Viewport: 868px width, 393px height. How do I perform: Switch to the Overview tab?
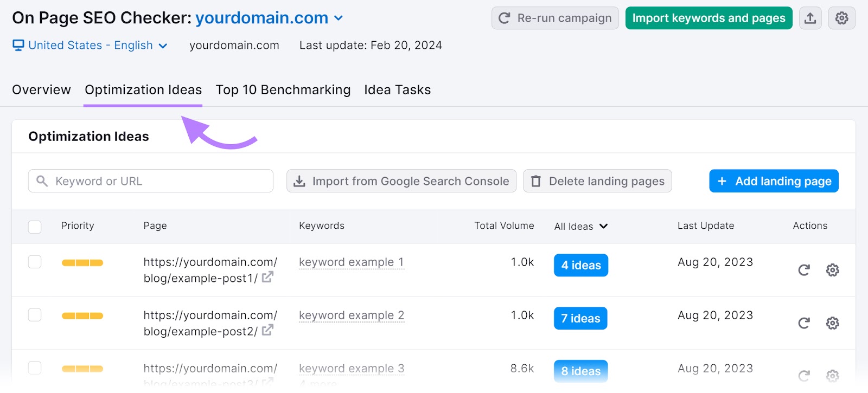41,90
